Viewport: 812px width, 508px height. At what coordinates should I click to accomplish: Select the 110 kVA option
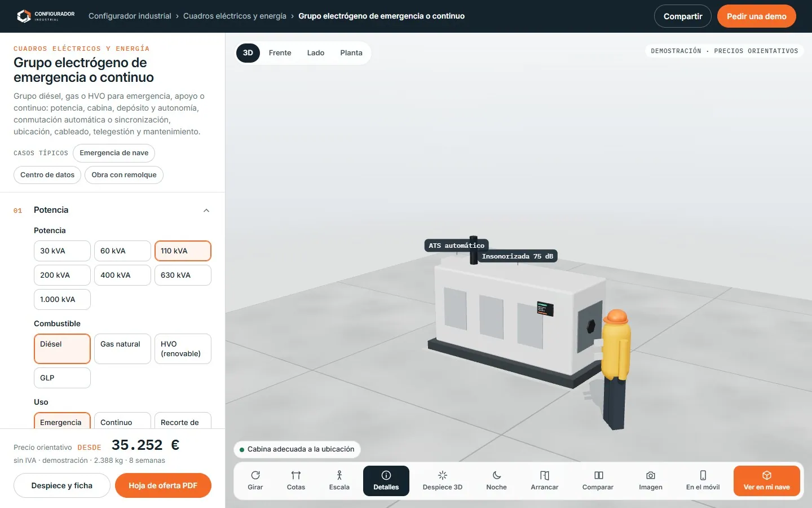(183, 251)
